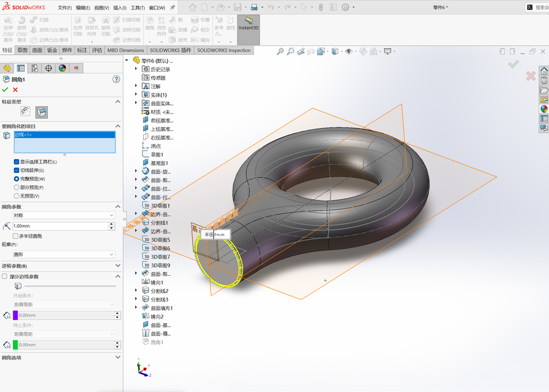549x392 pixels.
Task: Open the DimXpertManager crosshair tab
Action: tap(48, 68)
